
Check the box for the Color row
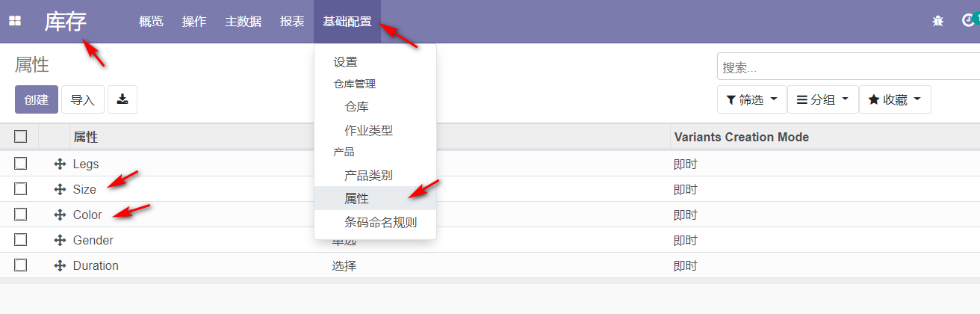21,215
